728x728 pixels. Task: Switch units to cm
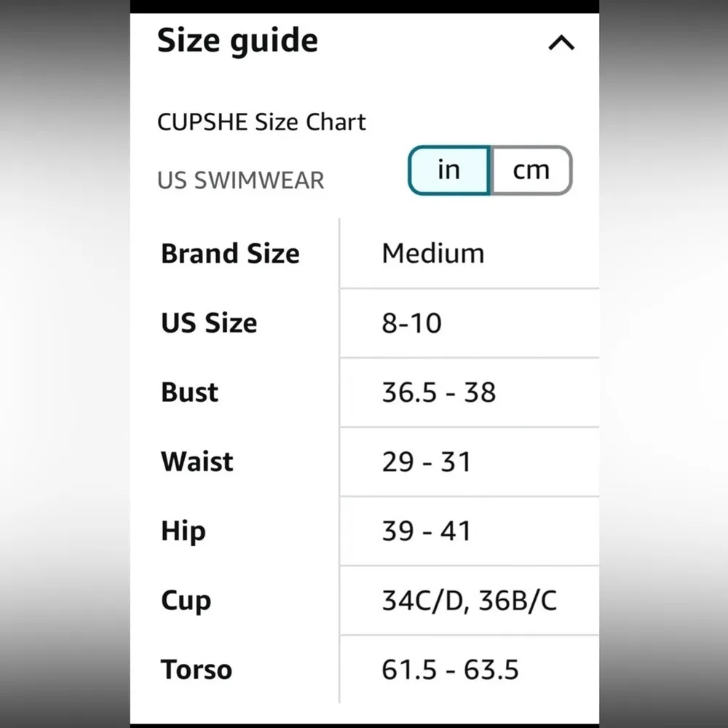pos(531,170)
